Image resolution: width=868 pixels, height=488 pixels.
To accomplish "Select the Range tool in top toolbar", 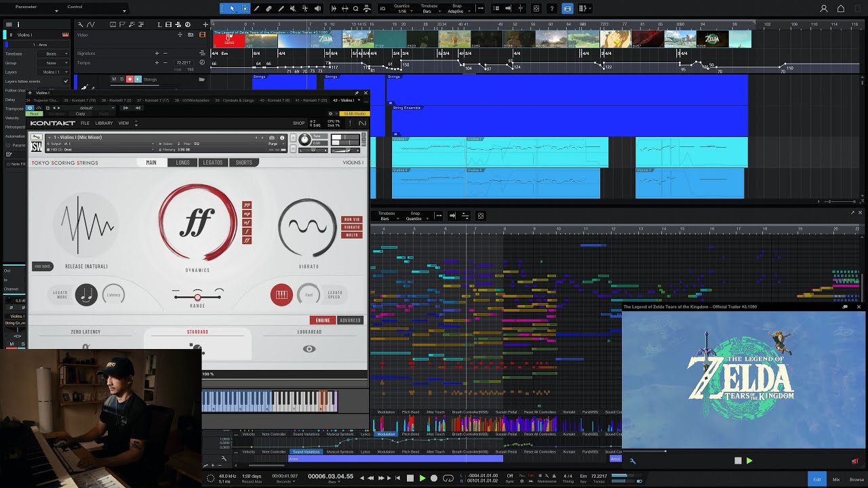I will click(244, 9).
